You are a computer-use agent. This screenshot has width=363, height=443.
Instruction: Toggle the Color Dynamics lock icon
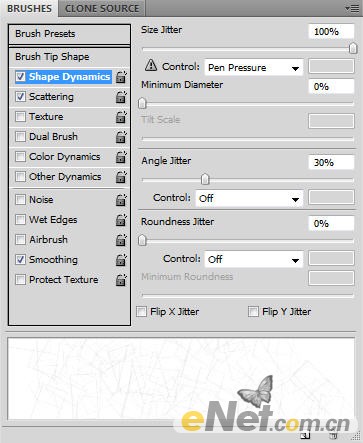[121, 157]
